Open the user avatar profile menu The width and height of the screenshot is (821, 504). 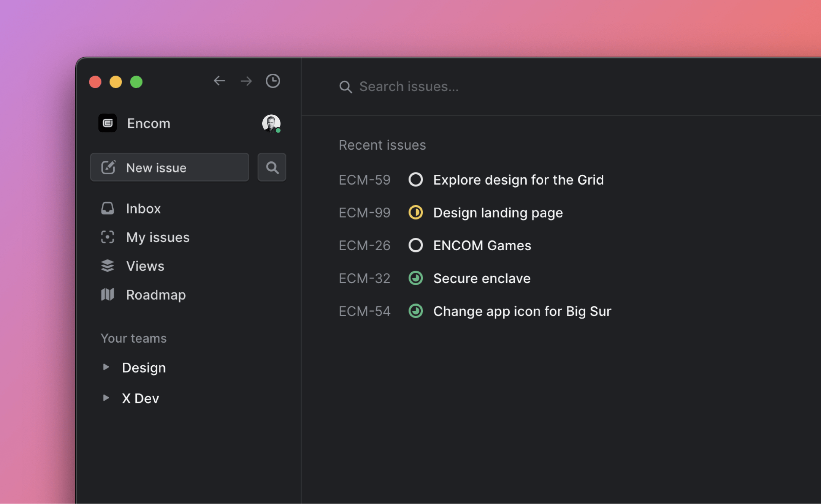click(x=271, y=123)
